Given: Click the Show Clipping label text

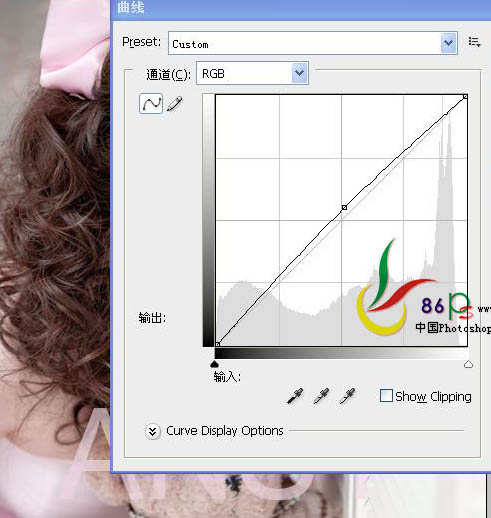Looking at the screenshot, I should (433, 397).
